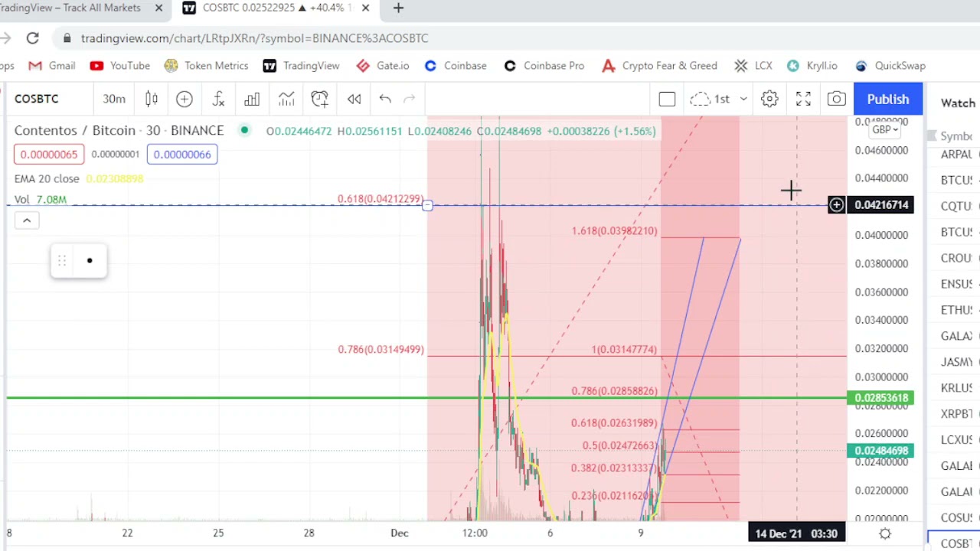
Task: Enter fullscreen chart mode
Action: pos(803,99)
